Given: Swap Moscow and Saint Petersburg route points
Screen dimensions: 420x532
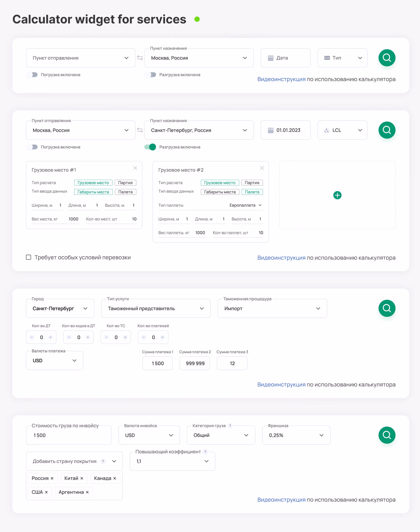Looking at the screenshot, I should 140,130.
